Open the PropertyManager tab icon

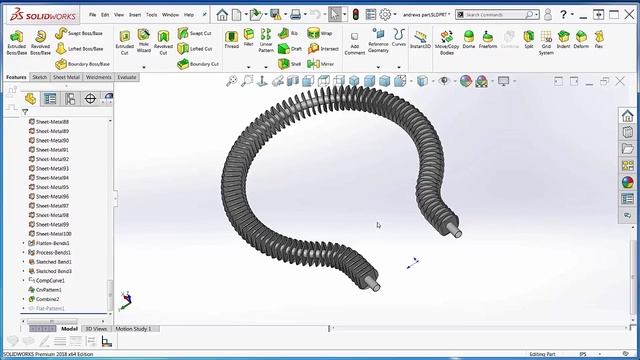[x=50, y=99]
